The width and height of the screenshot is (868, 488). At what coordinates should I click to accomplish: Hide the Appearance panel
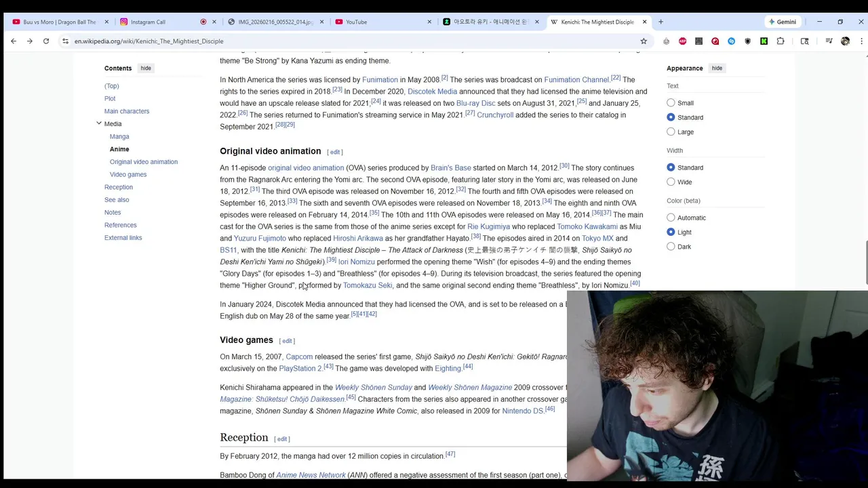[717, 68]
